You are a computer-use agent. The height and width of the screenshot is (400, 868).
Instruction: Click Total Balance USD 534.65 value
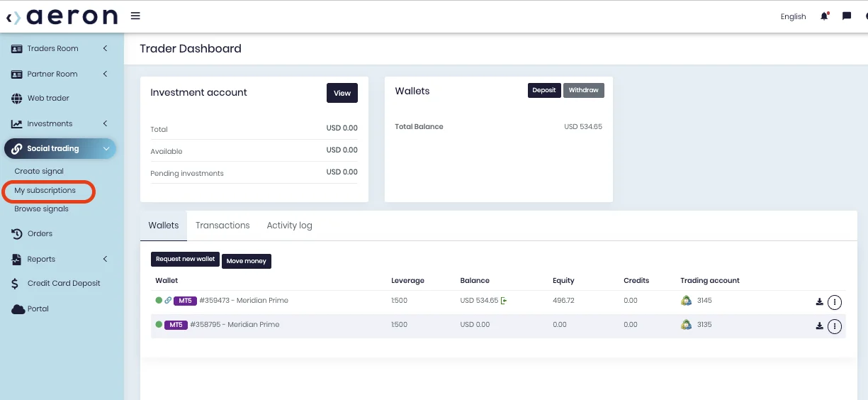(x=583, y=127)
